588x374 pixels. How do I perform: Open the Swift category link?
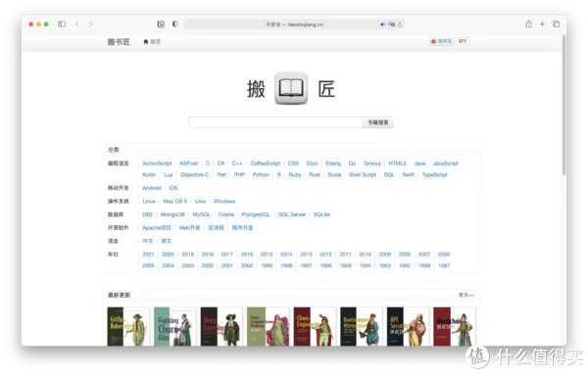point(409,174)
